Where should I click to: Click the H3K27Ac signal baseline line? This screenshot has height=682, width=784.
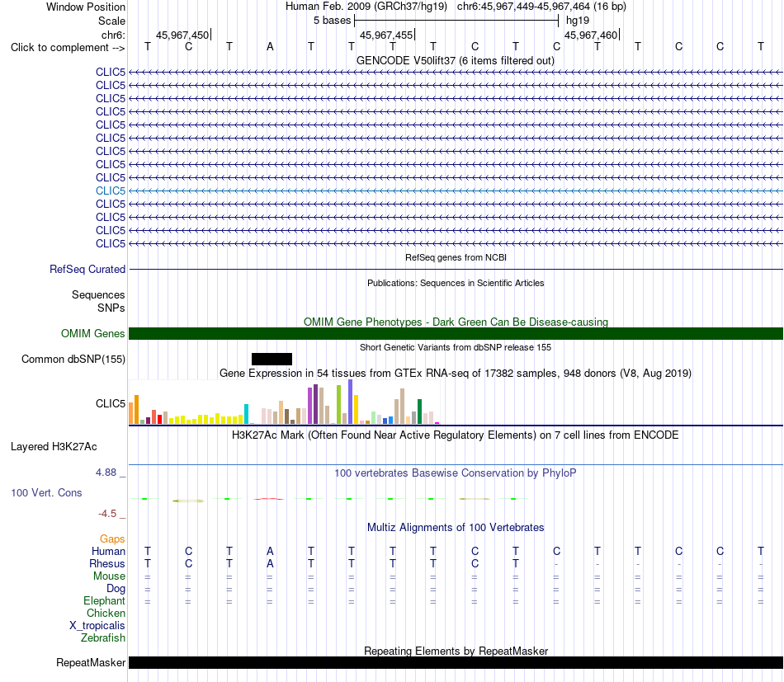point(456,464)
